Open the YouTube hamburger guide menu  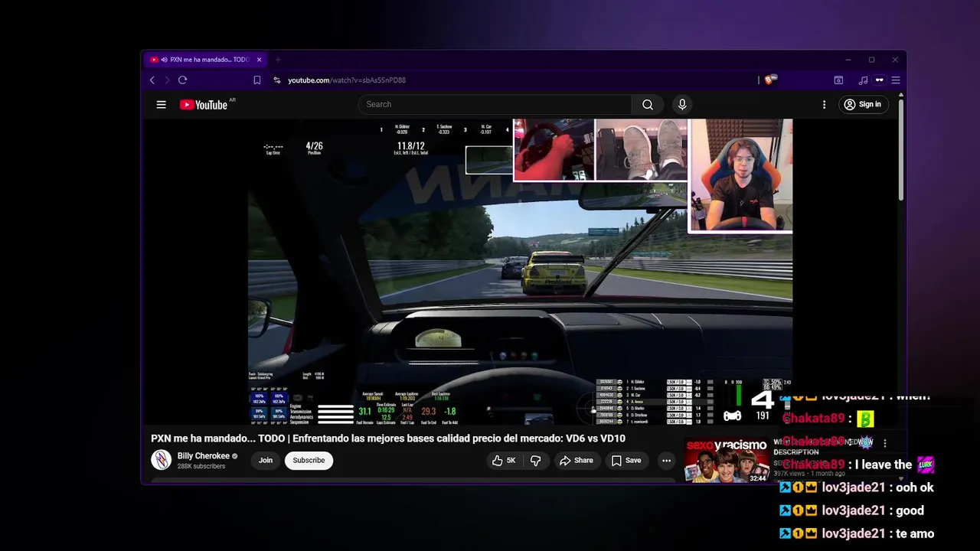coord(161,105)
